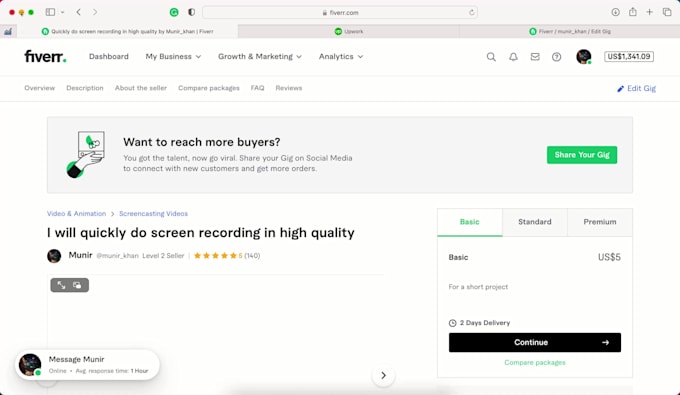Viewport: 680px width, 395px height.
Task: Open Screencasting Videos breadcrumb
Action: click(154, 214)
